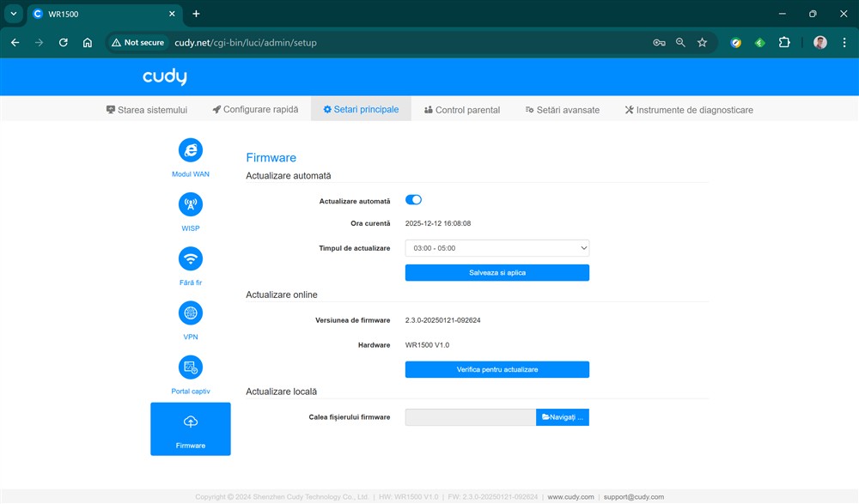Open the www.cudy.com footer link
Viewport: 859px width, 504px height.
(x=570, y=496)
